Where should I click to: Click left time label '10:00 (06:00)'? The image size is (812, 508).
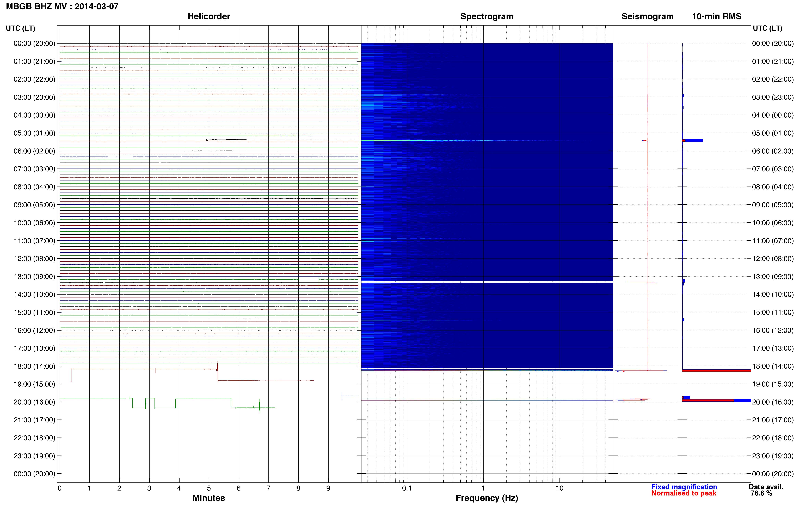click(34, 223)
